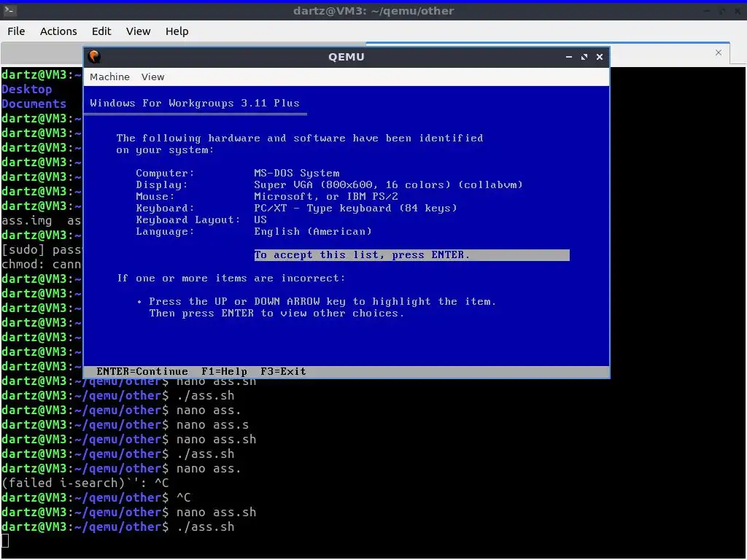Minimize the QEMU window
The width and height of the screenshot is (747, 560).
(x=569, y=57)
